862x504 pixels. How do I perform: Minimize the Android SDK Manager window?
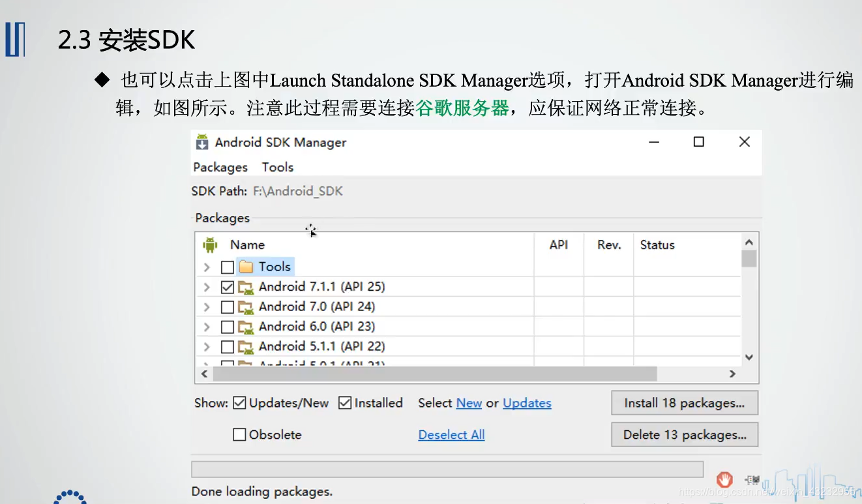(654, 141)
